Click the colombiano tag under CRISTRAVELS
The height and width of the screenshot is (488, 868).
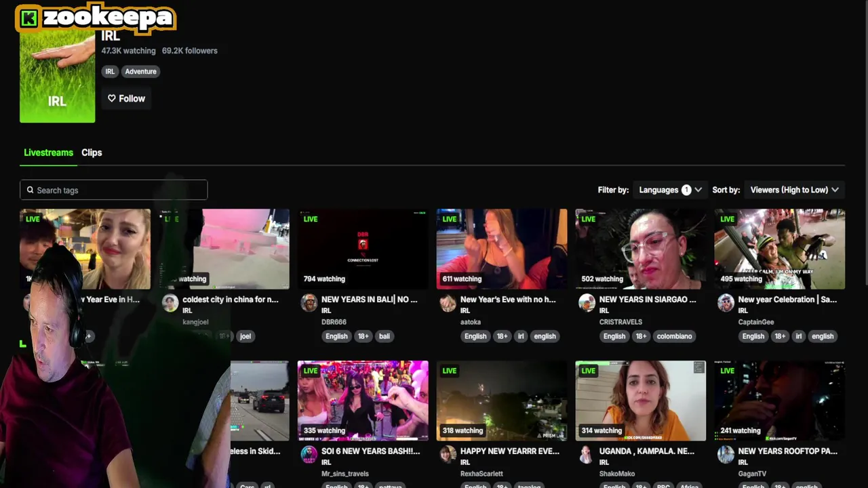pyautogui.click(x=674, y=336)
